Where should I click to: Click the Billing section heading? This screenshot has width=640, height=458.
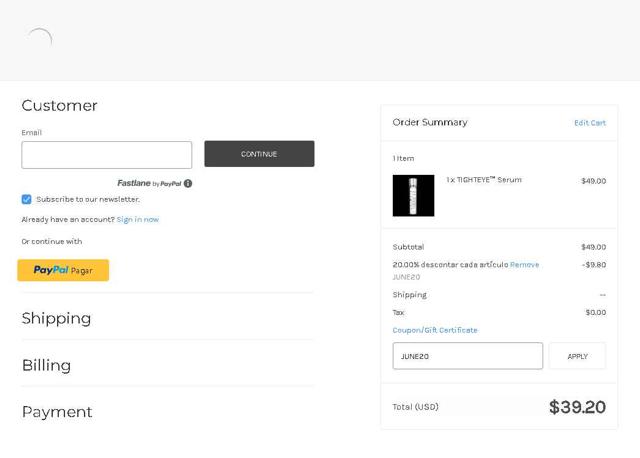tap(47, 365)
